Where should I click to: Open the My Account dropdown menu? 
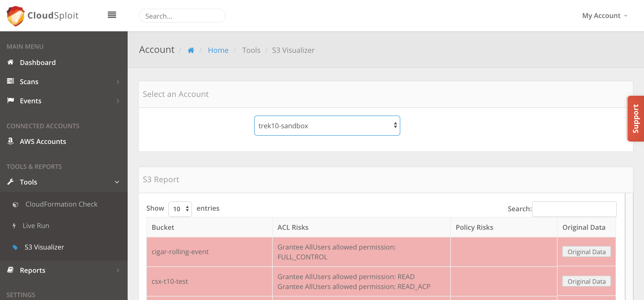(605, 16)
